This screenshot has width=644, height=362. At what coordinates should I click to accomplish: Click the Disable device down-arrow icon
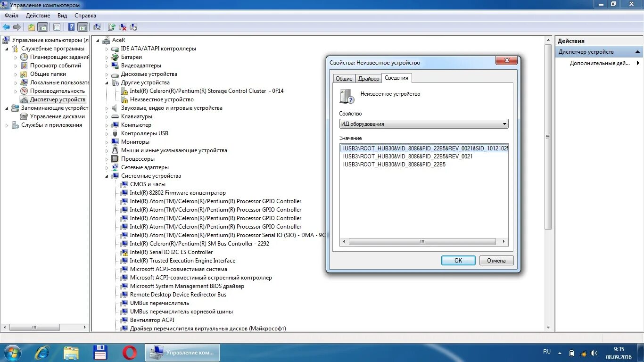133,27
